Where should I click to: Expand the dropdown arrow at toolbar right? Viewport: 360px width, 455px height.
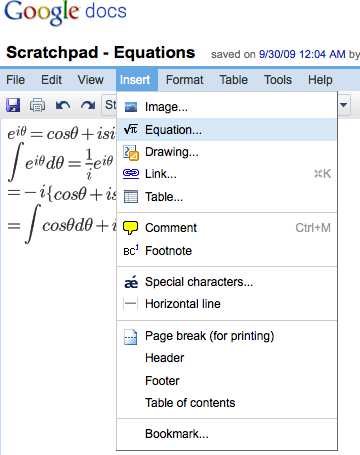(x=343, y=105)
